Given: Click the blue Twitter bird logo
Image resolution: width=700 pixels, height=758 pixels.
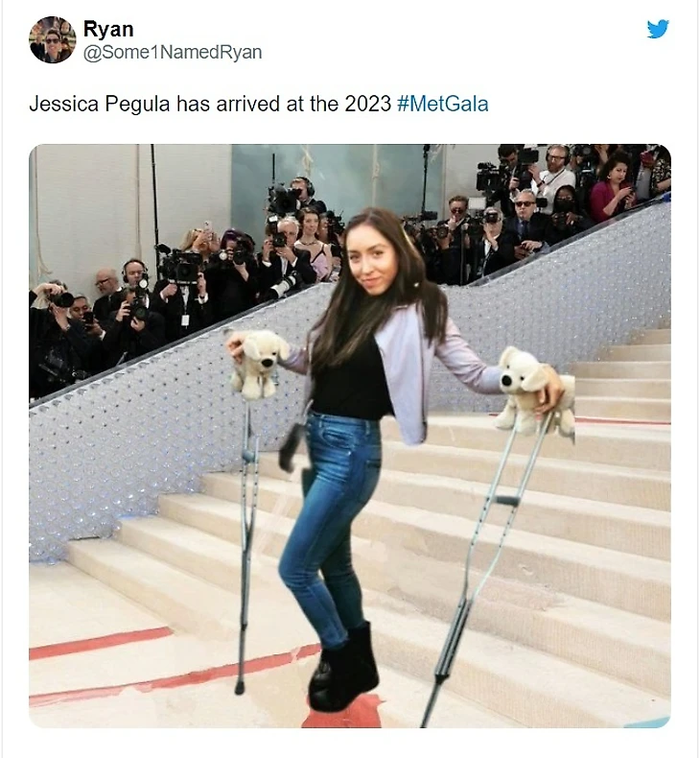Looking at the screenshot, I should click(658, 29).
